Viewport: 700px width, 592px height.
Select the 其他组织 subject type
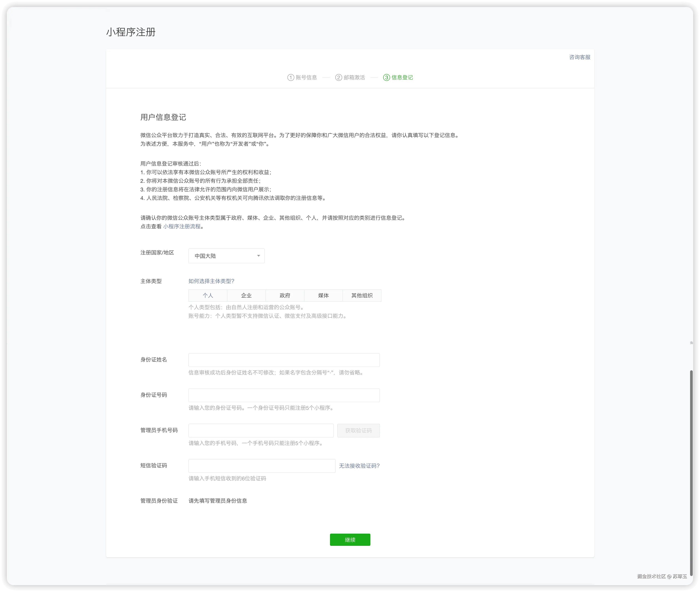click(x=362, y=295)
